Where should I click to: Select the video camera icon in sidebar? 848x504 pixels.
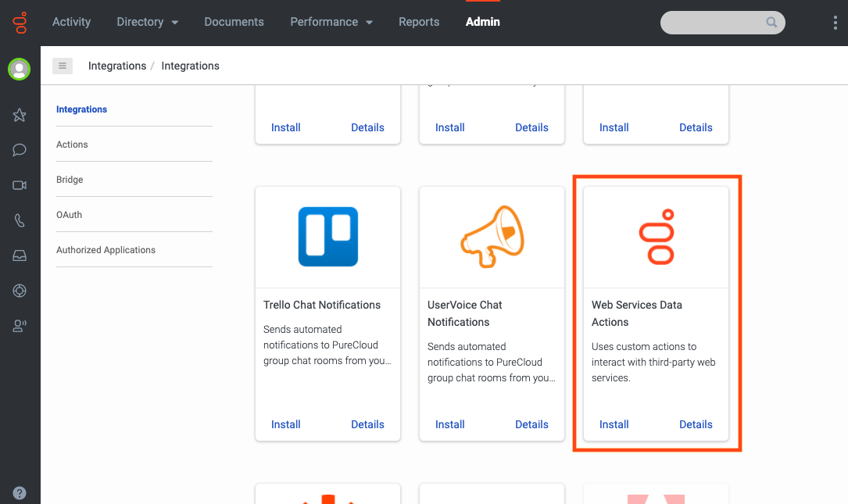(20, 184)
